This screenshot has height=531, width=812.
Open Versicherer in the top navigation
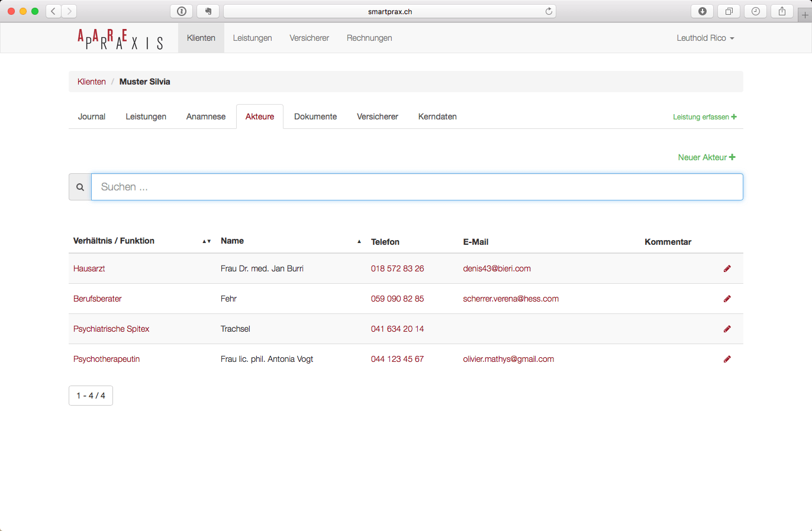point(310,38)
